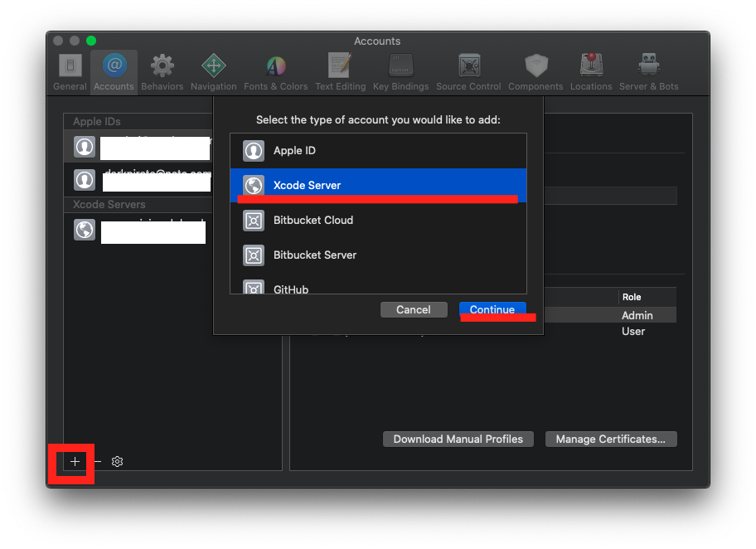Screen dimensions: 756x549
Task: Click the plus button to add account
Action: point(75,462)
